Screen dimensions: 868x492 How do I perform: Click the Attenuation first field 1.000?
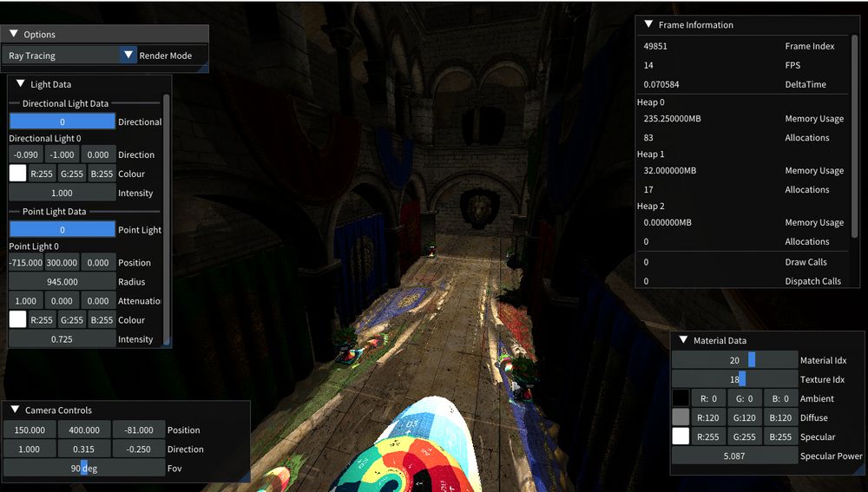point(26,300)
